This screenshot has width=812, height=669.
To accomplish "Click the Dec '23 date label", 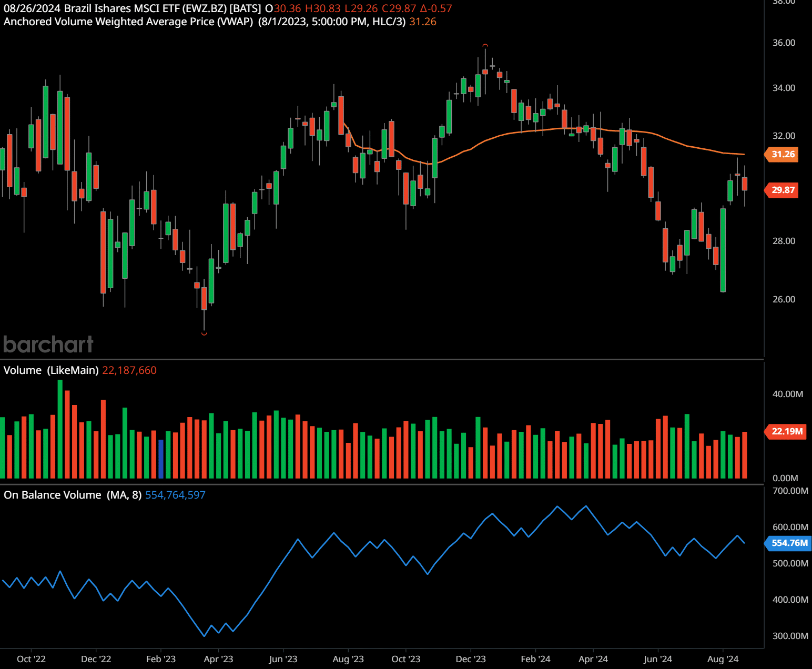I will (471, 659).
